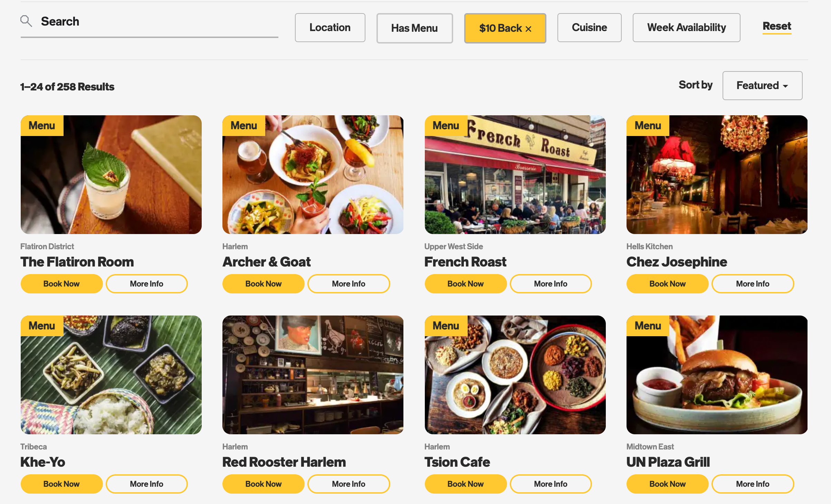Remove the $10 Back filter via X
Screen dimensions: 831x504
(528, 29)
